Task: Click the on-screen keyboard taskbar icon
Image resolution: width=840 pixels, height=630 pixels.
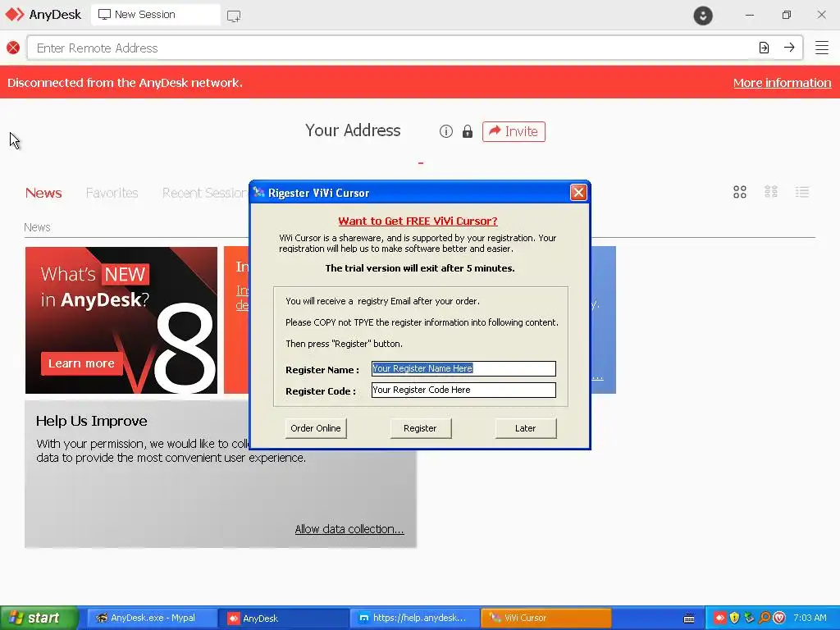Action: point(689,619)
